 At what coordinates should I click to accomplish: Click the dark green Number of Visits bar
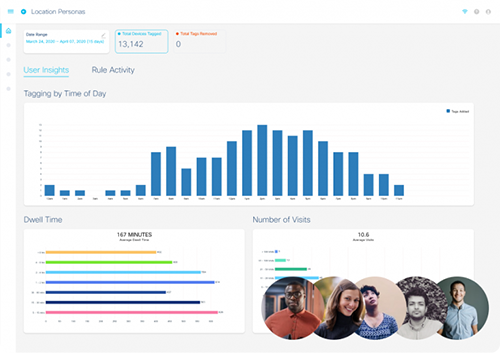pyautogui.click(x=291, y=269)
